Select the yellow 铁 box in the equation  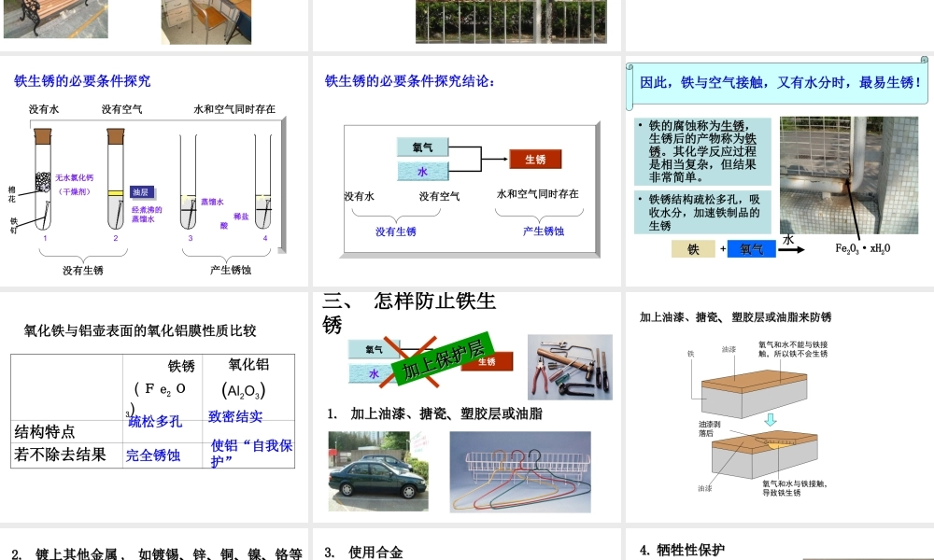tap(693, 248)
